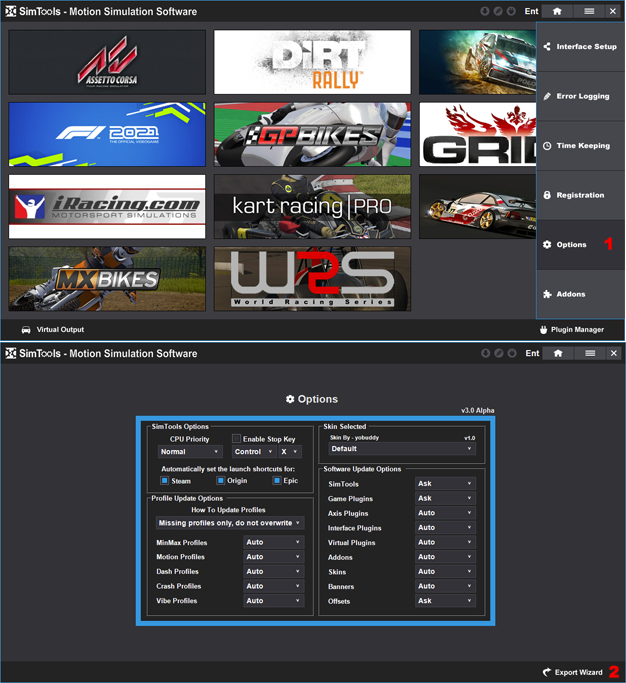The height and width of the screenshot is (683, 626).
Task: Click the Registration lock icon
Action: tap(547, 195)
